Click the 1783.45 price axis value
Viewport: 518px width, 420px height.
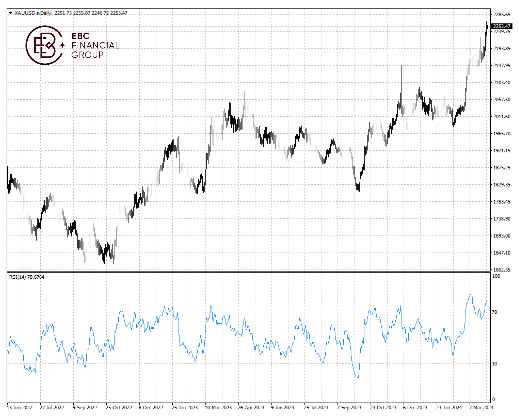pyautogui.click(x=502, y=202)
